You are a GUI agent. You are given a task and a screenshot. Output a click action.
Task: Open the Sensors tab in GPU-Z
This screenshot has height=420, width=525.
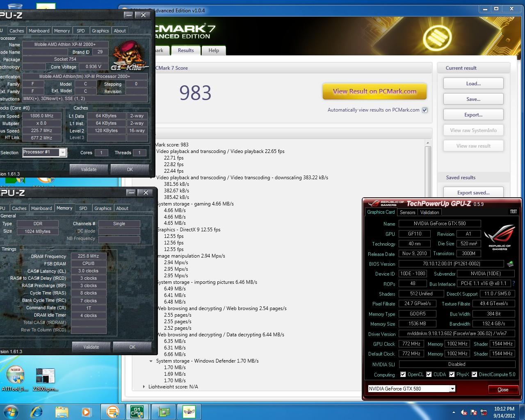pyautogui.click(x=407, y=212)
